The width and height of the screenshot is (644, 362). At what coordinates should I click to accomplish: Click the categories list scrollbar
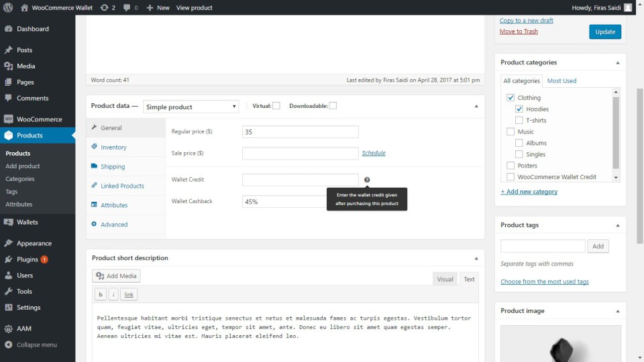(x=616, y=134)
